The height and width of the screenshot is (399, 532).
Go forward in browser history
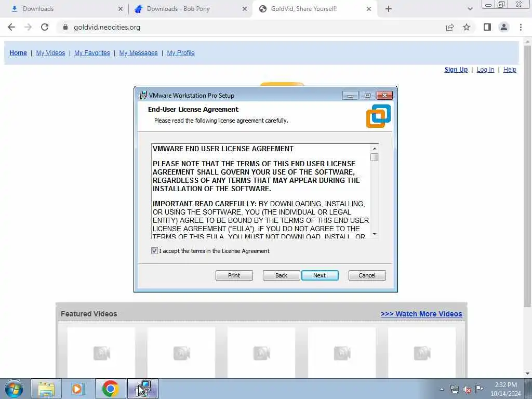(x=28, y=27)
